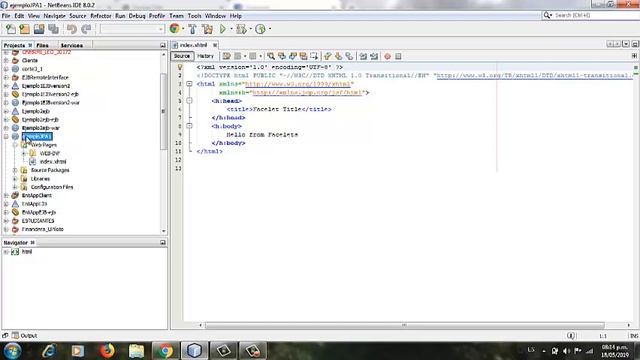This screenshot has width=640, height=360.
Task: Open the project configuration combo box
Action: point(132,29)
